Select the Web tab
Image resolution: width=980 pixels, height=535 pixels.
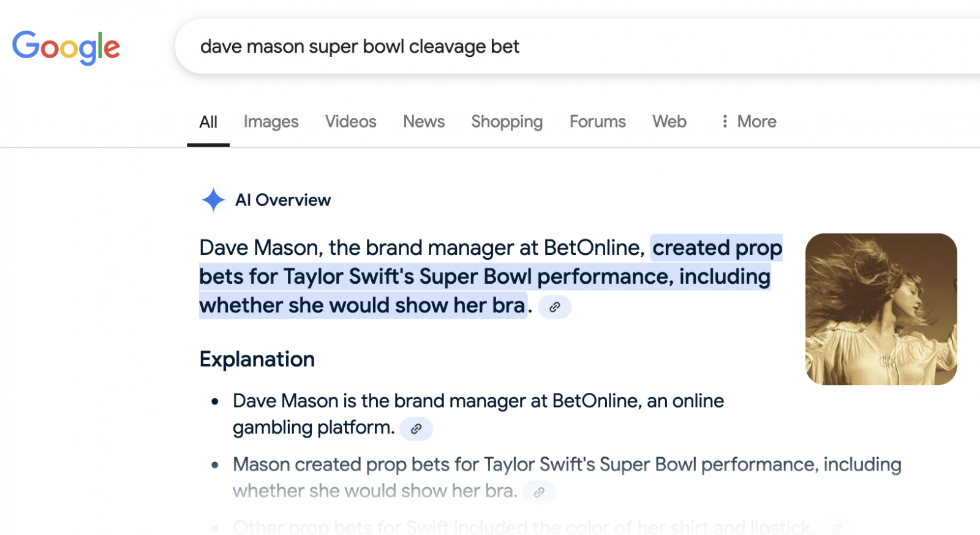669,121
